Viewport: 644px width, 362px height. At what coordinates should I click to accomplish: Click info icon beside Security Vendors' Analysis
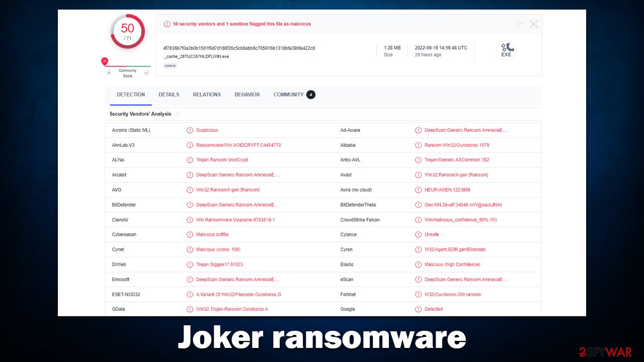click(178, 114)
